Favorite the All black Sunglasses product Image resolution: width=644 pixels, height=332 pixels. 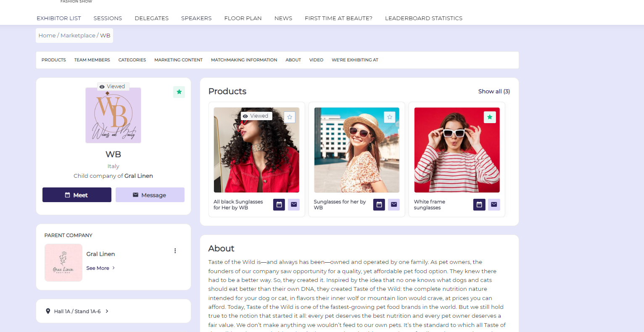[289, 117]
